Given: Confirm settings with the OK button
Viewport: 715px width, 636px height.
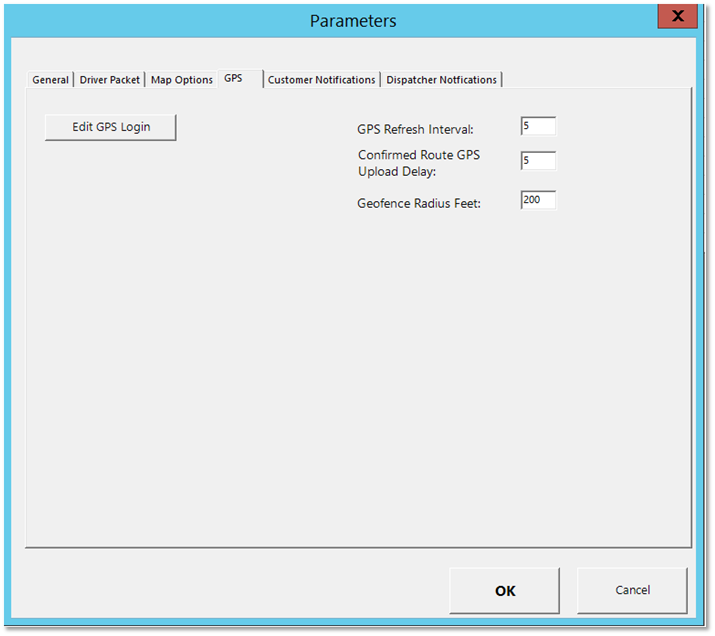Looking at the screenshot, I should (504, 590).
